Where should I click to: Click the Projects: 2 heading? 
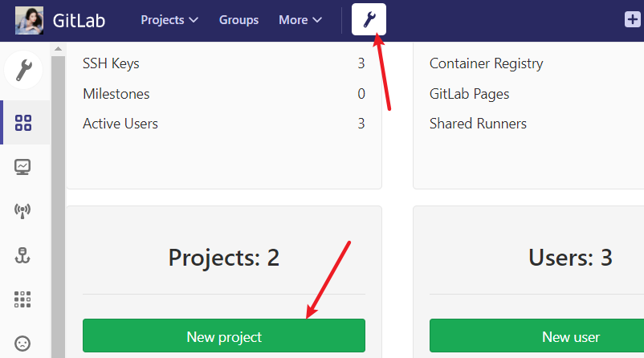pyautogui.click(x=224, y=258)
